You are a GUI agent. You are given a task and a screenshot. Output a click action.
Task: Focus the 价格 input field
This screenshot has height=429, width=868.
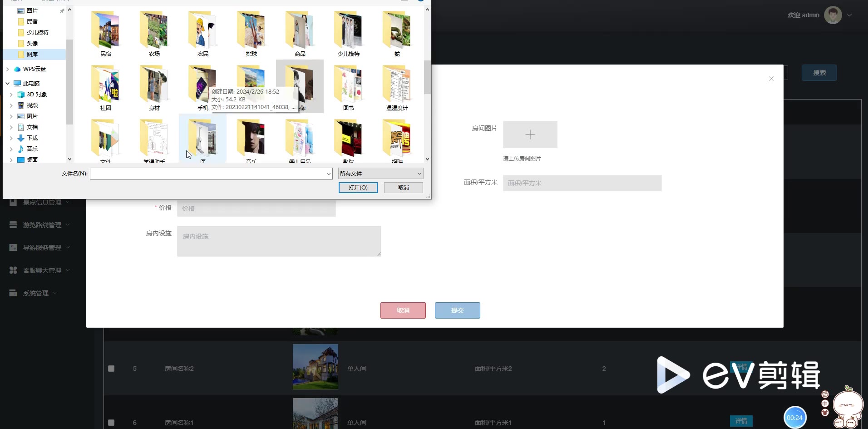point(256,209)
